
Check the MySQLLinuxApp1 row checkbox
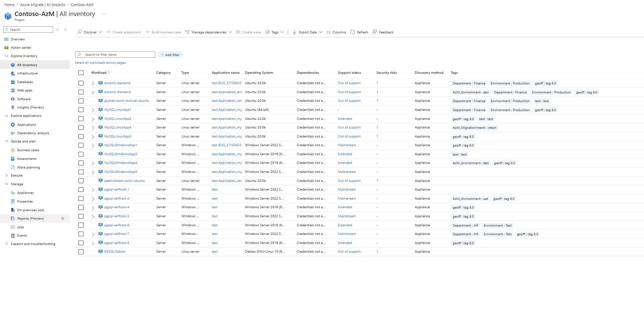(x=81, y=110)
